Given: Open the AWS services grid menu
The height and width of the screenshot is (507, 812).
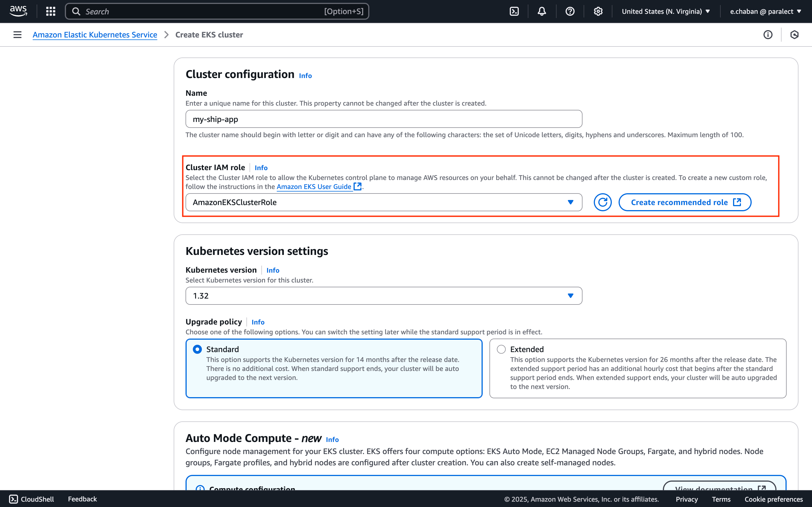Looking at the screenshot, I should [51, 11].
